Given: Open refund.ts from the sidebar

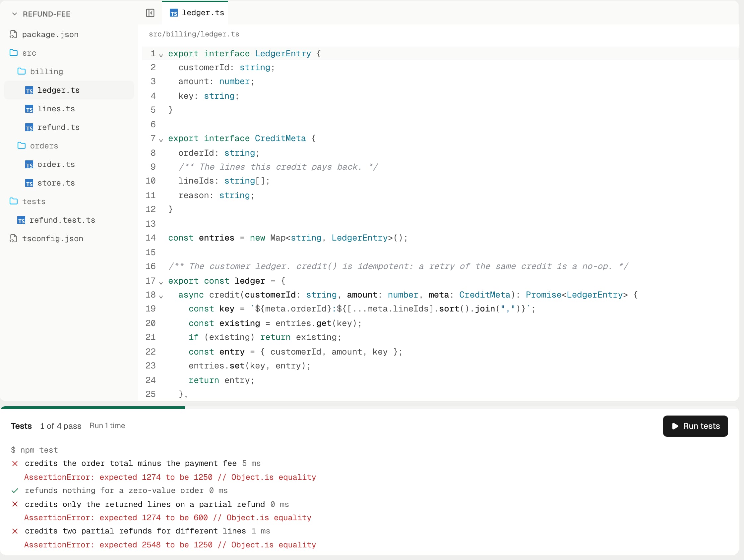Looking at the screenshot, I should 69,127.
